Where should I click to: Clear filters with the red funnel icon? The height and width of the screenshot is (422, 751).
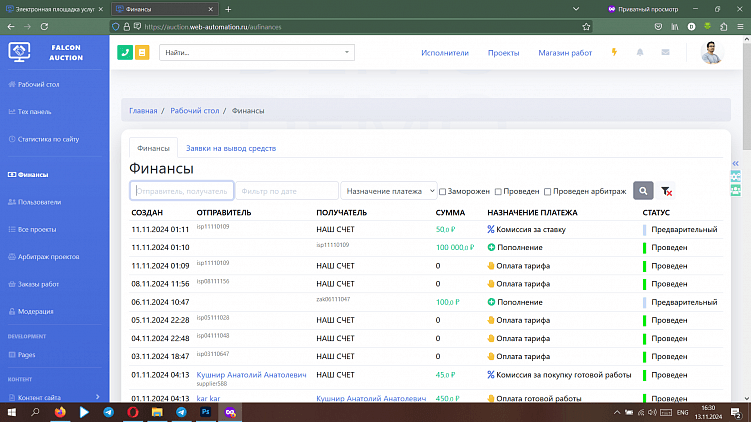tap(667, 191)
